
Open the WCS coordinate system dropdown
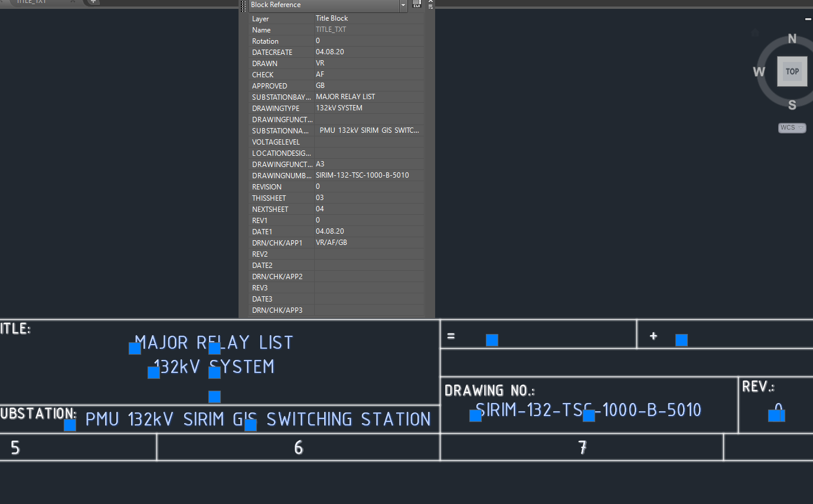(x=792, y=127)
